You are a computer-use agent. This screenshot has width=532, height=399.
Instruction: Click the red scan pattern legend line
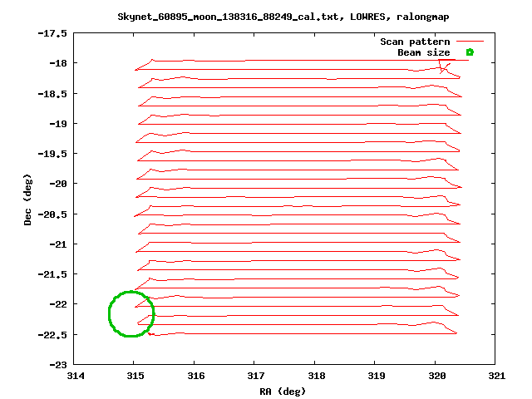pyautogui.click(x=470, y=41)
